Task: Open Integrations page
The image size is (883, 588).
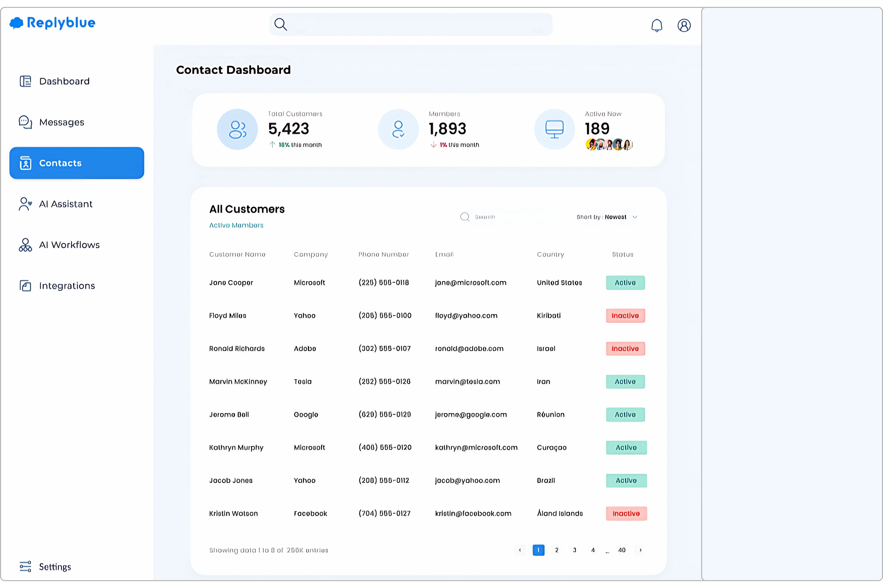Action: 67,286
